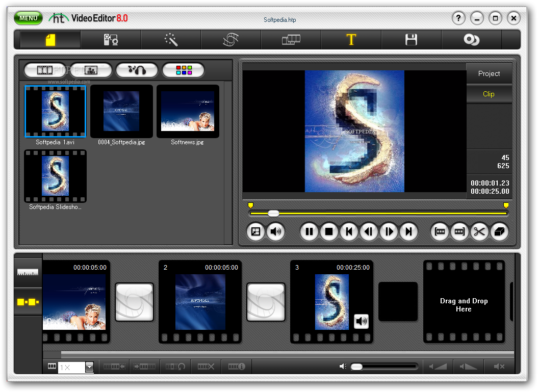Click the eraser-shaped button beside scissors
Image resolution: width=538 pixels, height=392 pixels.
pos(499,232)
